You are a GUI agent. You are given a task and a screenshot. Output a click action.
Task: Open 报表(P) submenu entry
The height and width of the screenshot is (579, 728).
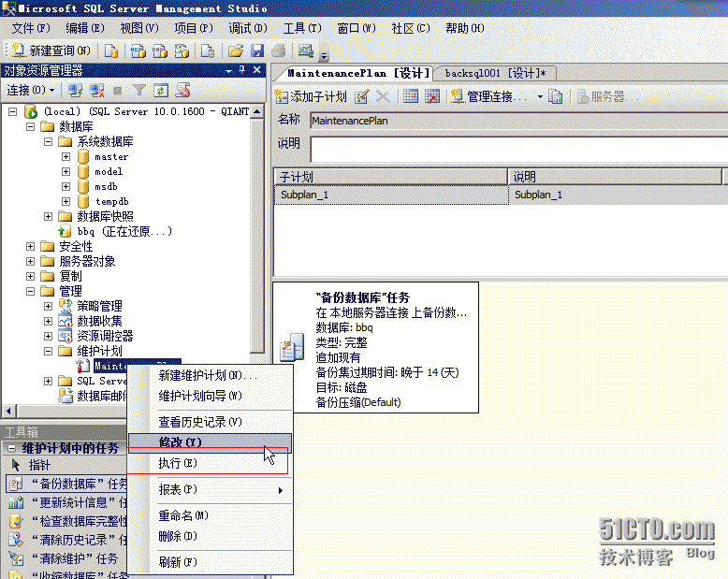(x=210, y=489)
